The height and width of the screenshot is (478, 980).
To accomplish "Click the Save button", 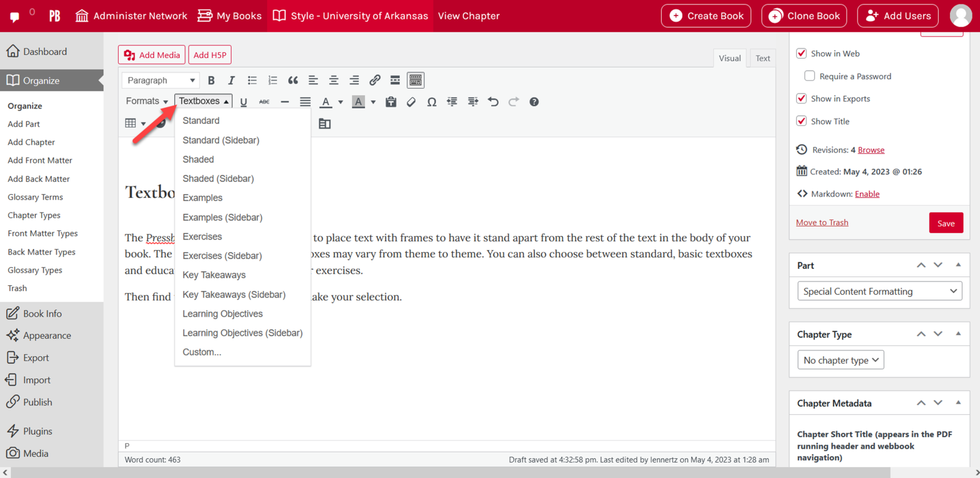I will 946,222.
